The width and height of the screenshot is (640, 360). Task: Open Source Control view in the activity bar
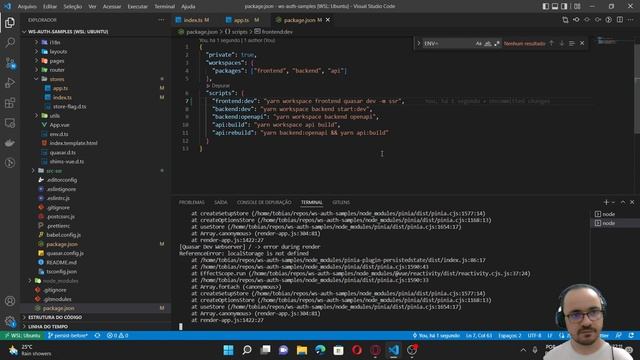point(10,63)
